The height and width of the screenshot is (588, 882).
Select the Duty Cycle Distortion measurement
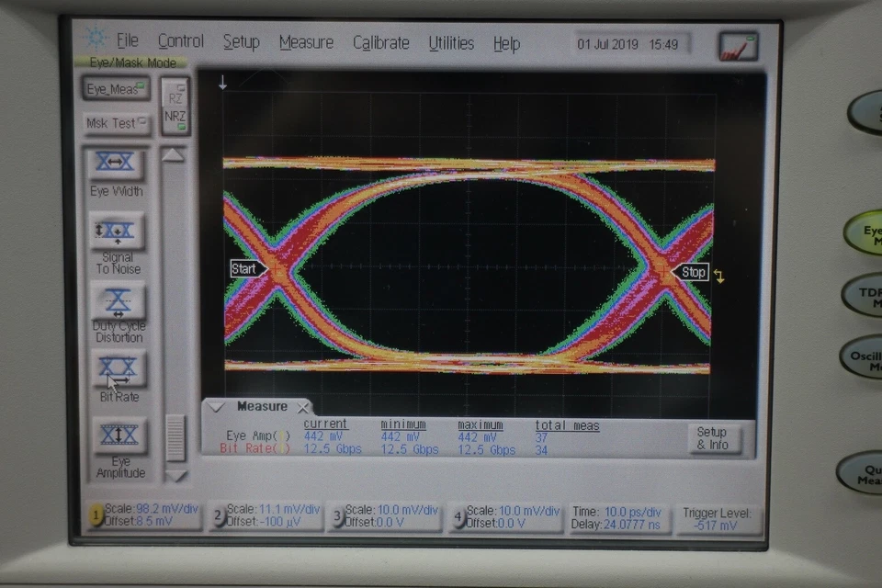[x=117, y=300]
